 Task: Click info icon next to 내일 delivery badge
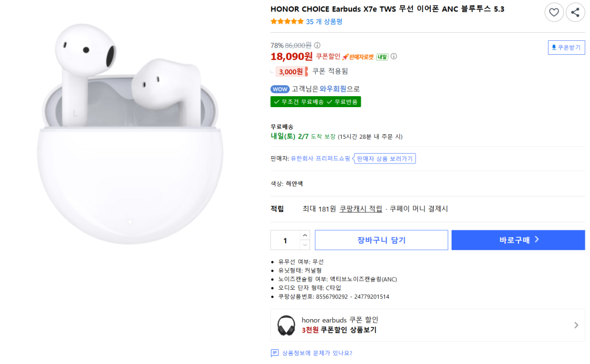[394, 56]
